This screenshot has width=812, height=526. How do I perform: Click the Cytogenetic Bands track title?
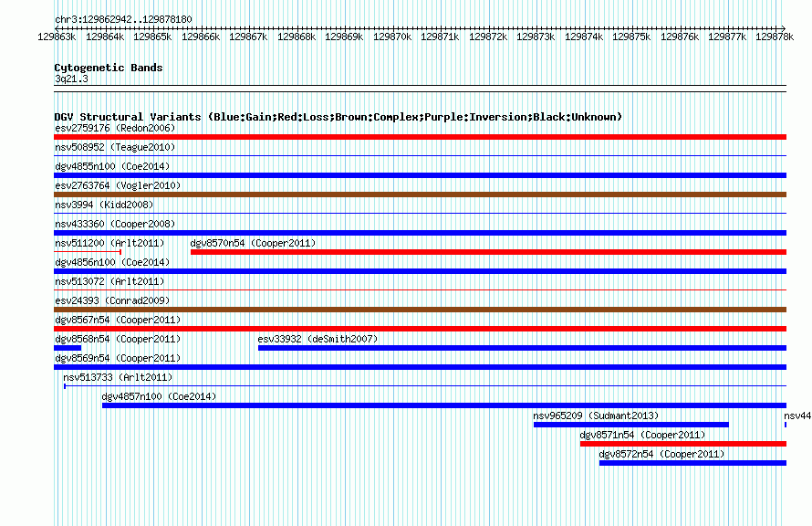click(x=109, y=68)
